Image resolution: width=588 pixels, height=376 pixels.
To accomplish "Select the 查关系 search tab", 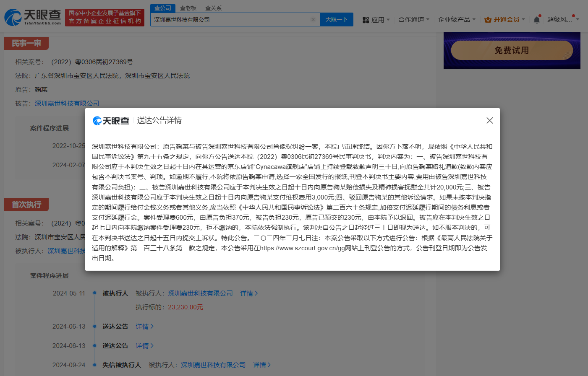I will (213, 8).
